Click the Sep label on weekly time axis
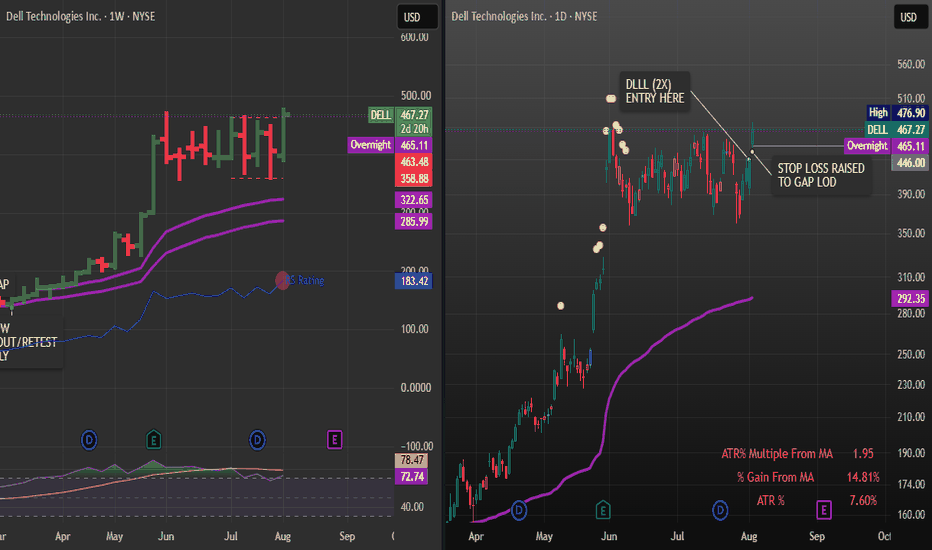The width and height of the screenshot is (932, 550). point(347,536)
